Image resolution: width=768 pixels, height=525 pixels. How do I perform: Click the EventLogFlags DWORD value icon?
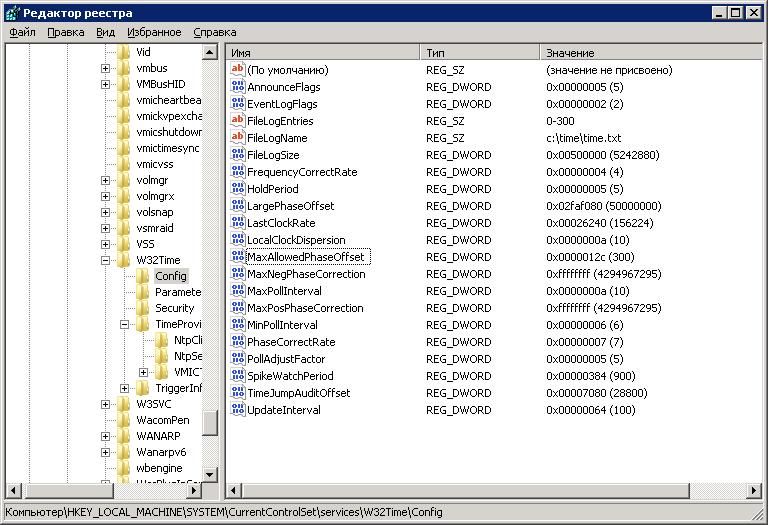pyautogui.click(x=238, y=104)
